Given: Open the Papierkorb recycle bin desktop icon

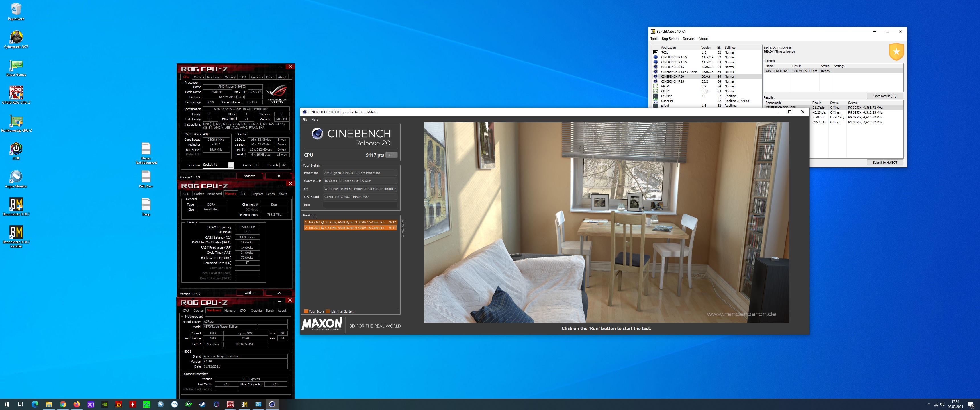Looking at the screenshot, I should pos(16,11).
